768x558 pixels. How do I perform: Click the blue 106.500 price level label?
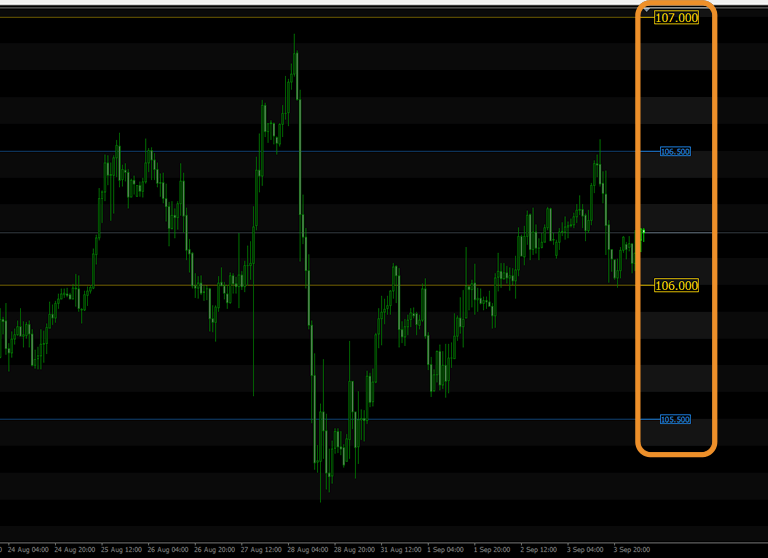(x=675, y=152)
